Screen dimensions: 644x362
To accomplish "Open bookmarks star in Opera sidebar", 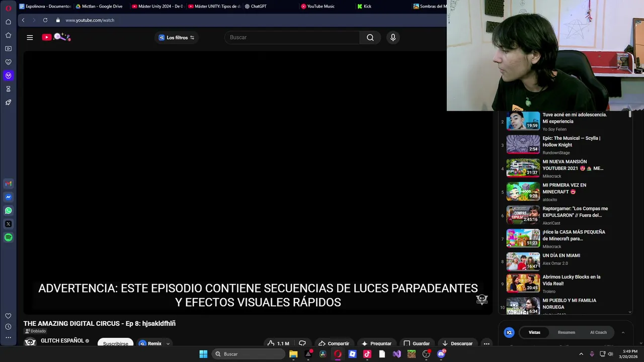I will (x=8, y=35).
